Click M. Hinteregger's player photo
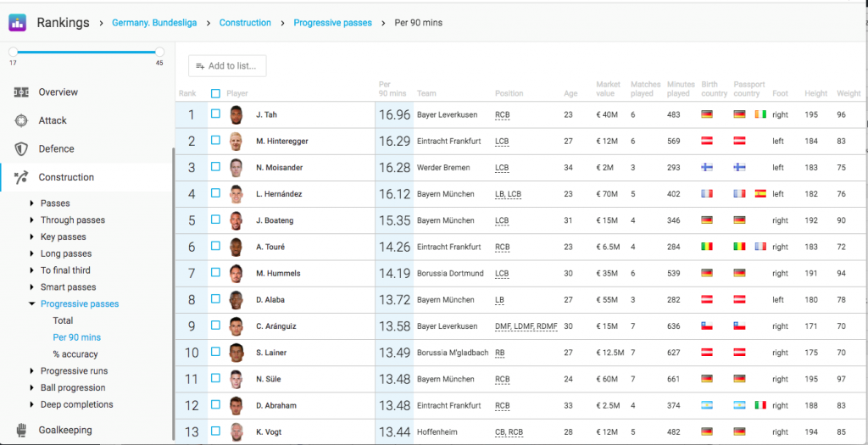 236,142
